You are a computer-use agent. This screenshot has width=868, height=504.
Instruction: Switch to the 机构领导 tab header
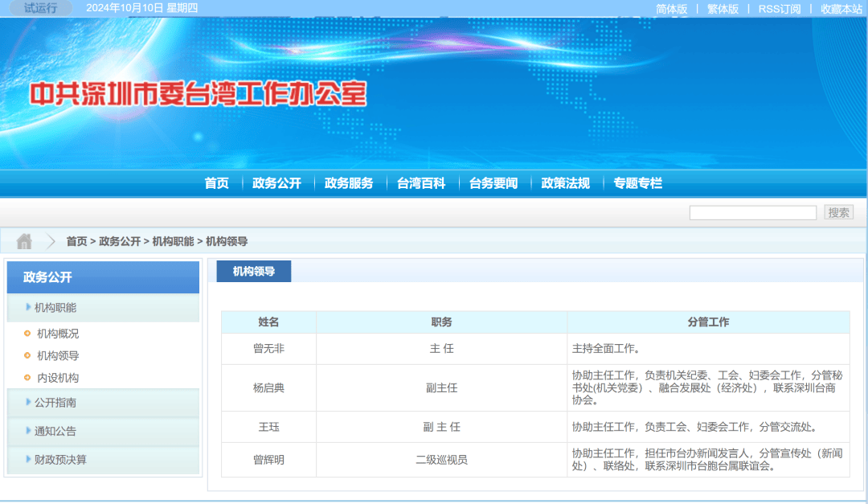tap(253, 272)
